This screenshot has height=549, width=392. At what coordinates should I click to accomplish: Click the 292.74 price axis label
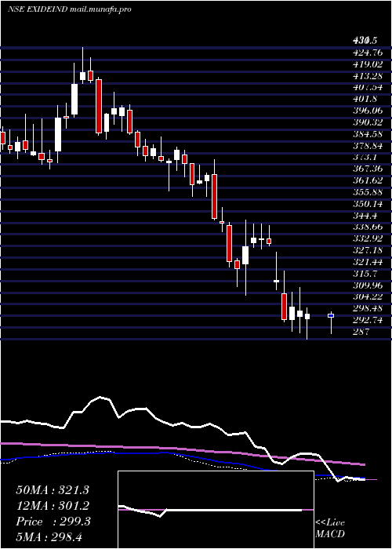(367, 320)
